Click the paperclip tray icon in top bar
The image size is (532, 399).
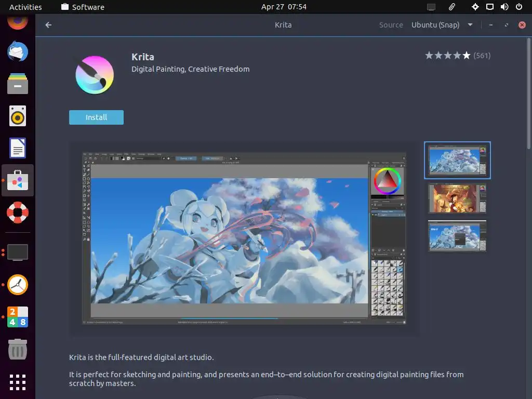(452, 7)
